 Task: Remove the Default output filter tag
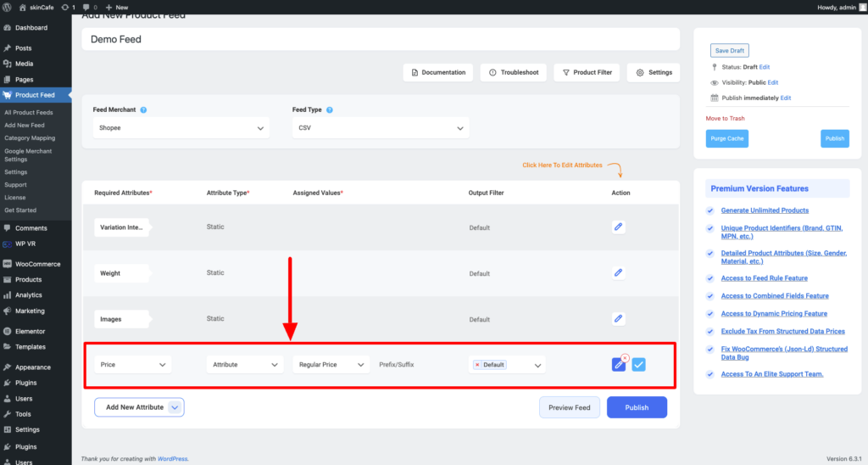click(x=477, y=365)
